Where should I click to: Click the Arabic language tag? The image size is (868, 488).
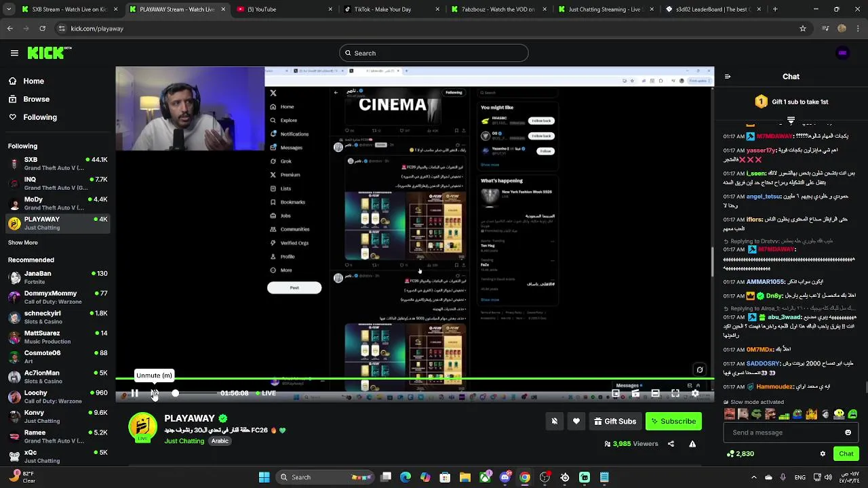[220, 441]
